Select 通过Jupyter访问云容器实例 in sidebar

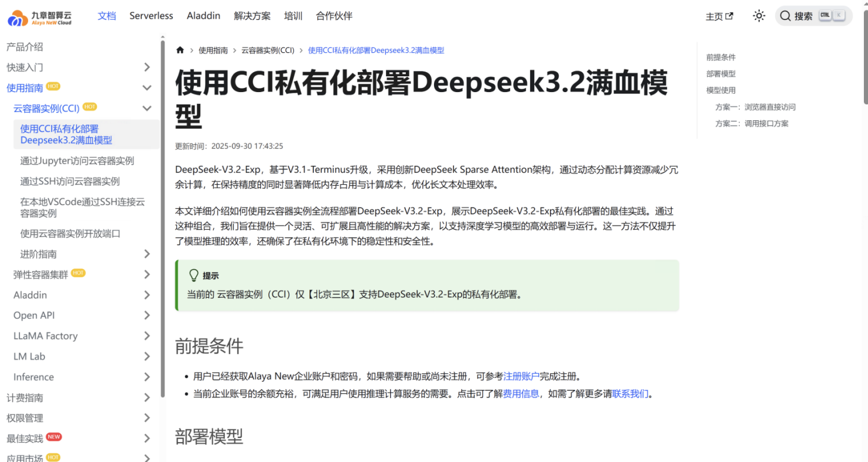click(77, 161)
